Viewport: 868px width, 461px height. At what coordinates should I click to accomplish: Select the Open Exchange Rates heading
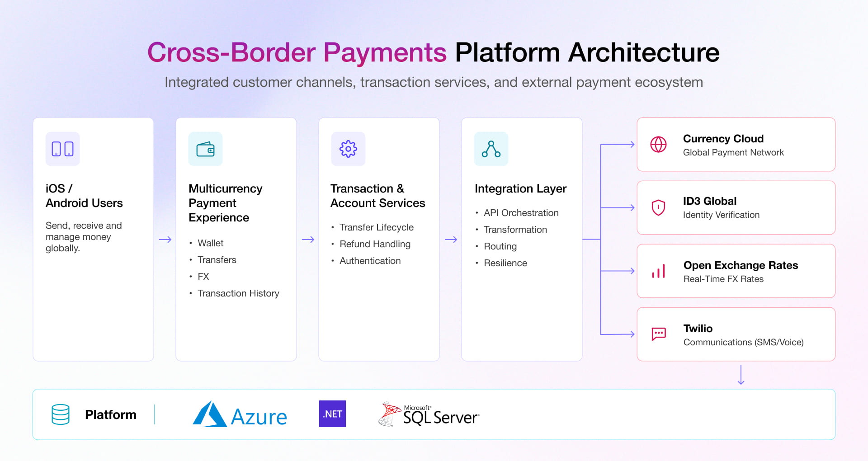pyautogui.click(x=741, y=265)
